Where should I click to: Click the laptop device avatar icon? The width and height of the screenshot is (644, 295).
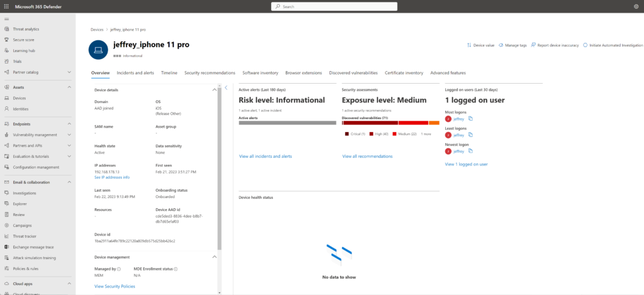click(98, 50)
